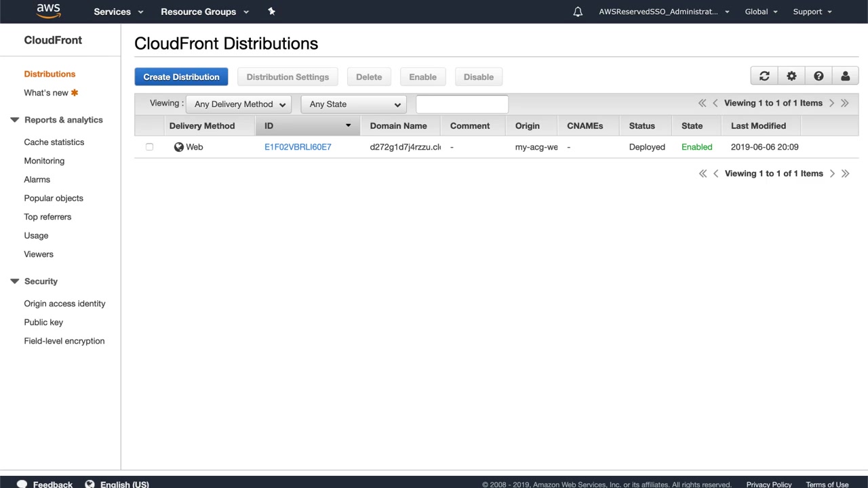Click the AWS logo home icon
The height and width of the screenshot is (488, 868).
pos(49,11)
